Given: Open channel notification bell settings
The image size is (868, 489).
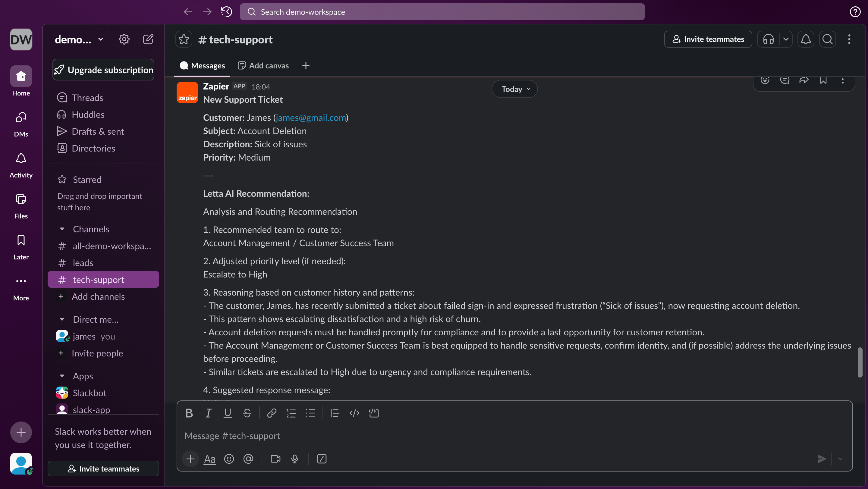Looking at the screenshot, I should (806, 39).
